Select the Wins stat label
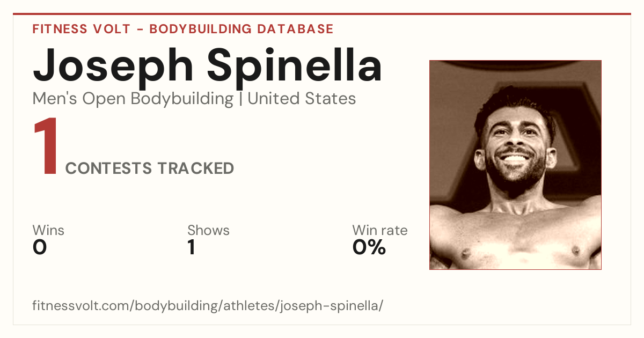Viewport: 644px width, 338px height. (48, 231)
